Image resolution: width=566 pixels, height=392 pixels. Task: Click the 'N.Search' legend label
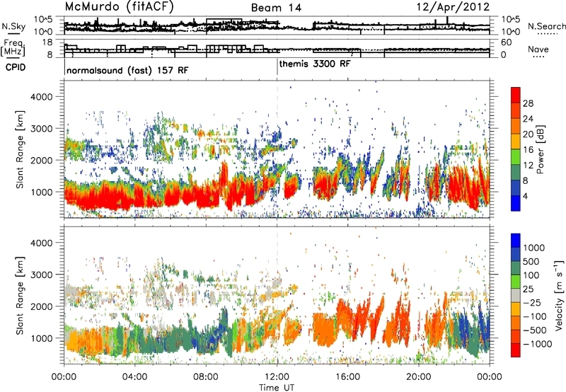[x=546, y=26]
